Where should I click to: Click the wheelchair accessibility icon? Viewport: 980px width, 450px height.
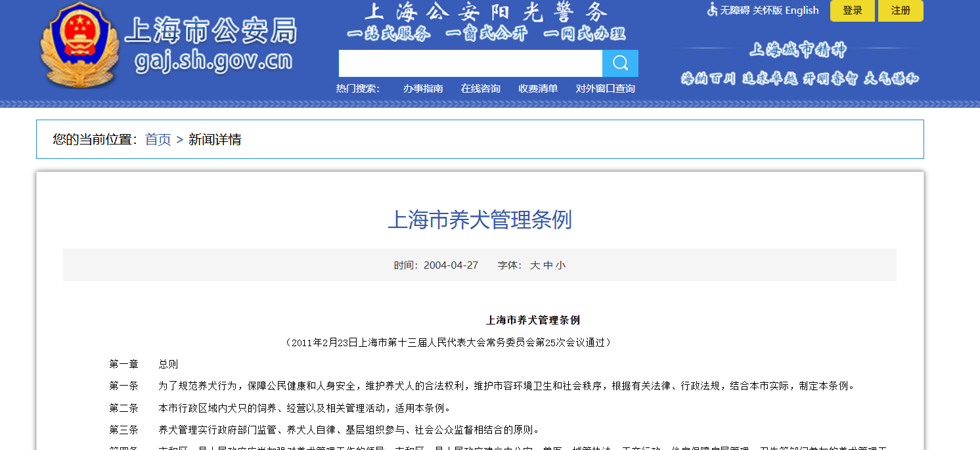(712, 10)
